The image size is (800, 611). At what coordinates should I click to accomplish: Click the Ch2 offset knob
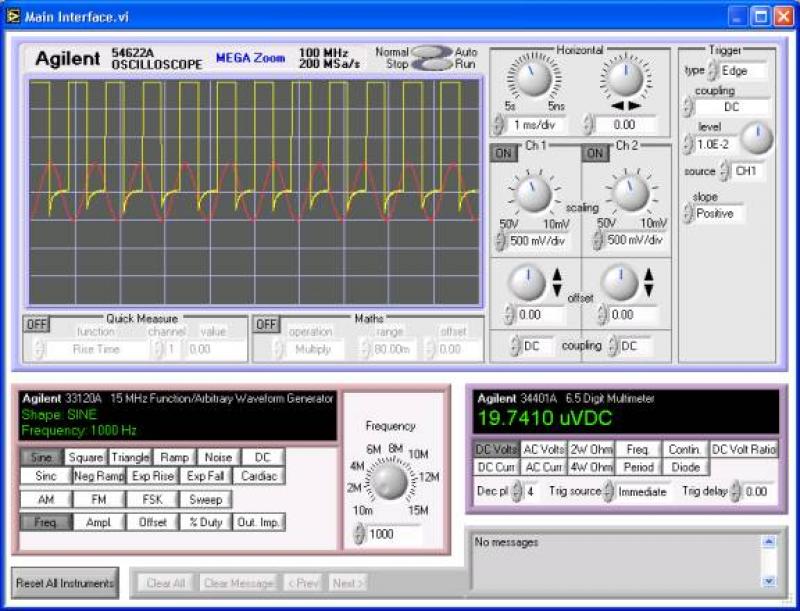pos(620,282)
